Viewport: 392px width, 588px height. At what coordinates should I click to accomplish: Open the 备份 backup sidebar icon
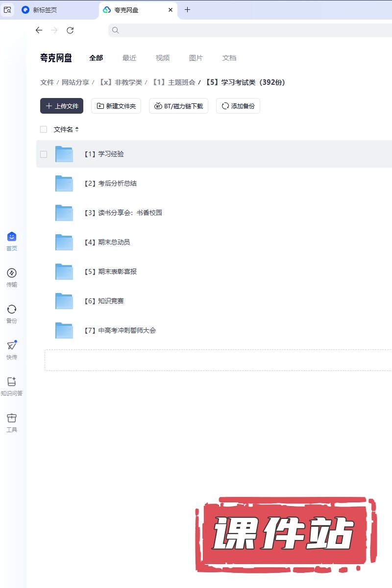pyautogui.click(x=12, y=310)
